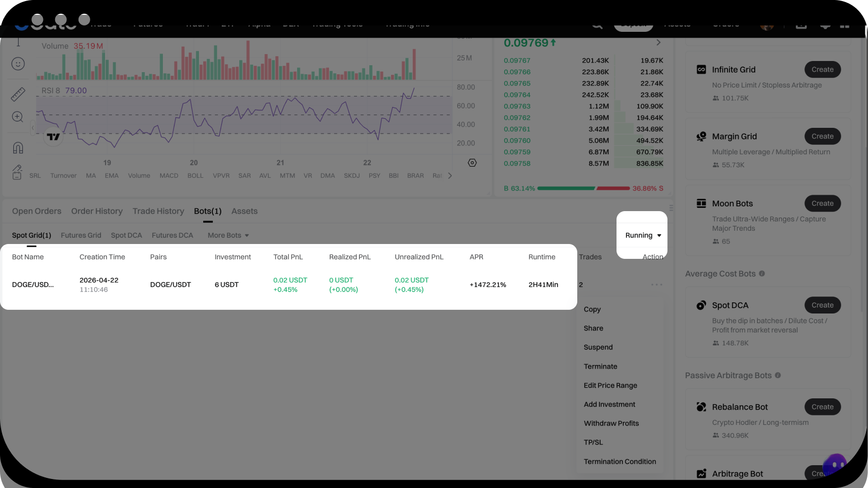Viewport: 868px width, 488px height.
Task: Open the Running status filter dropdown
Action: pos(643,236)
